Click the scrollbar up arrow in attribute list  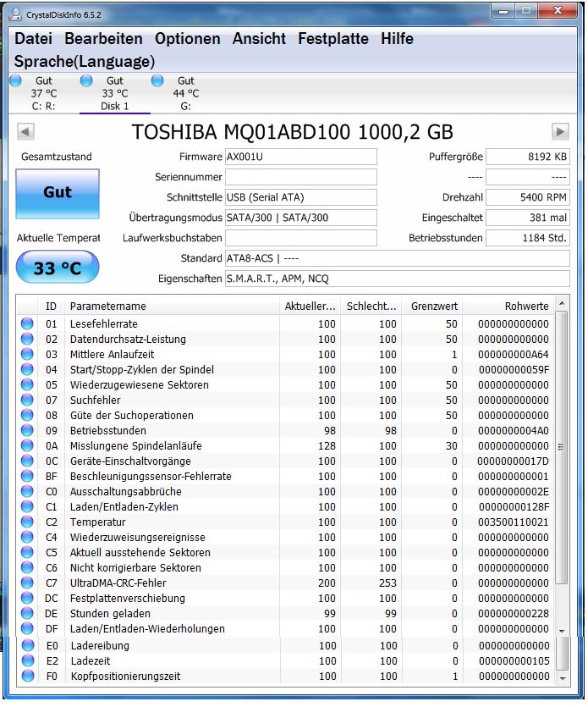562,303
